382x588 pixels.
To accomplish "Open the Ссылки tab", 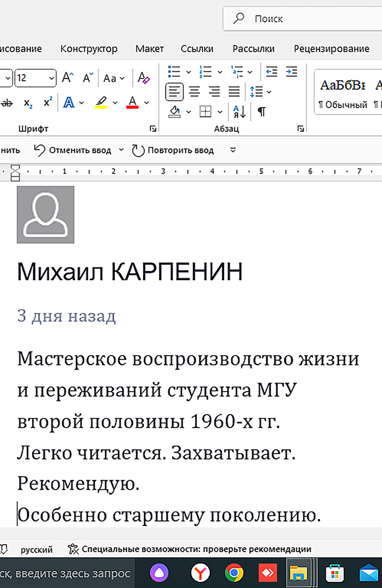I will pyautogui.click(x=197, y=49).
